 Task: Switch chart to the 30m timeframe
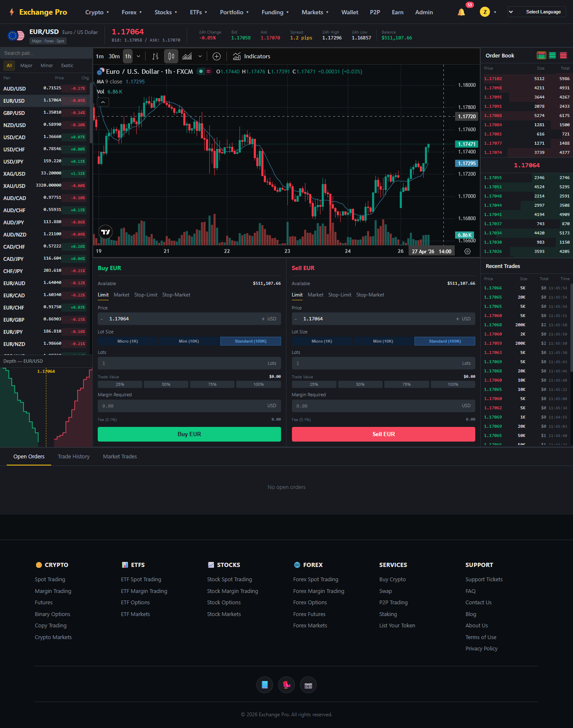(114, 56)
